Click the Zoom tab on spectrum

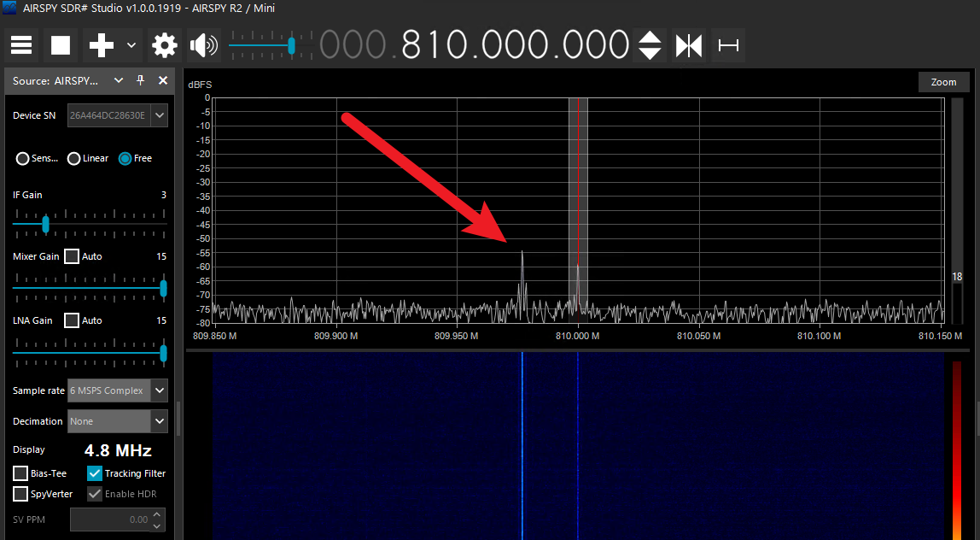[944, 82]
